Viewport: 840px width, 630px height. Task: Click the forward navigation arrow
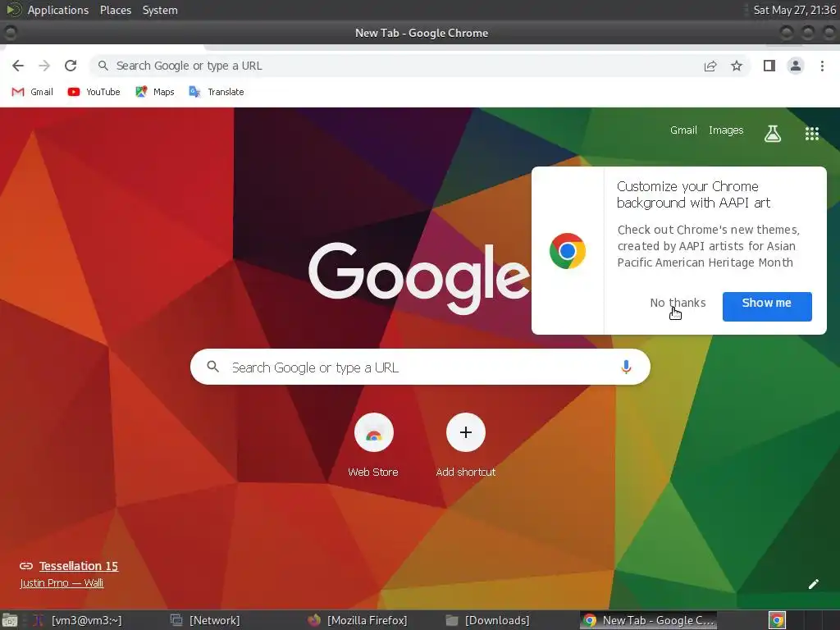pyautogui.click(x=44, y=66)
